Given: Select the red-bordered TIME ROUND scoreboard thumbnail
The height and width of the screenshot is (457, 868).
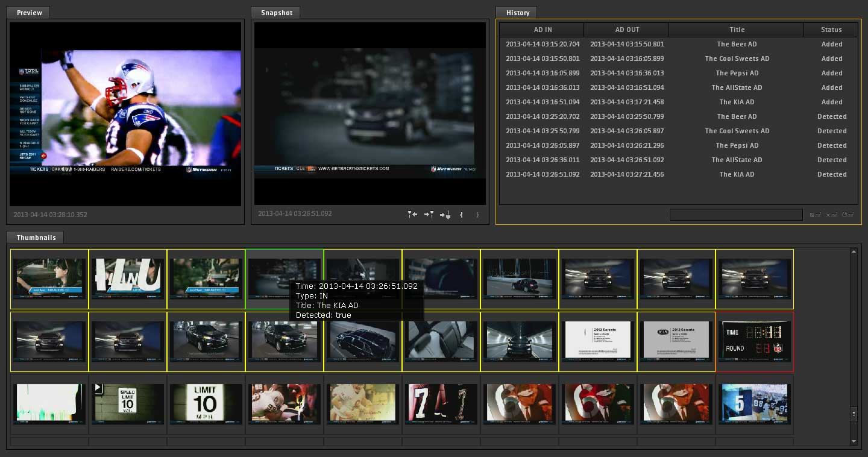Looking at the screenshot, I should (x=754, y=342).
